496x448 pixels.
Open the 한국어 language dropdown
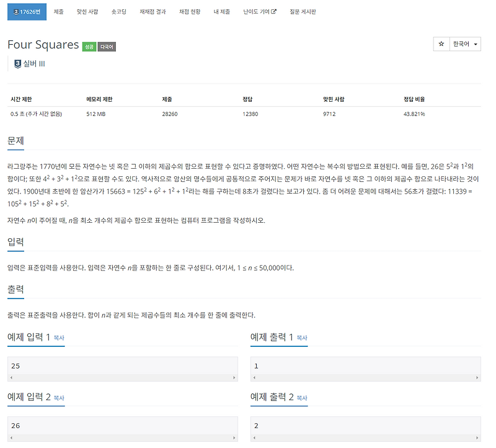(460, 44)
